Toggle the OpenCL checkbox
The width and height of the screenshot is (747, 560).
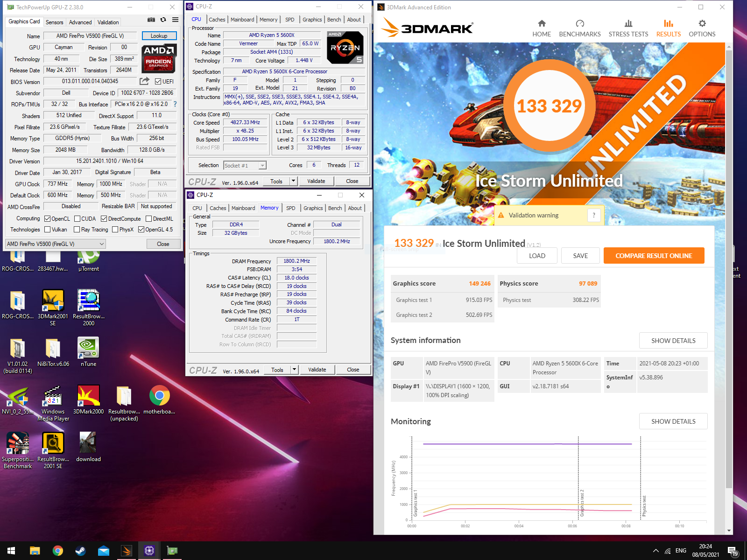[x=47, y=218]
